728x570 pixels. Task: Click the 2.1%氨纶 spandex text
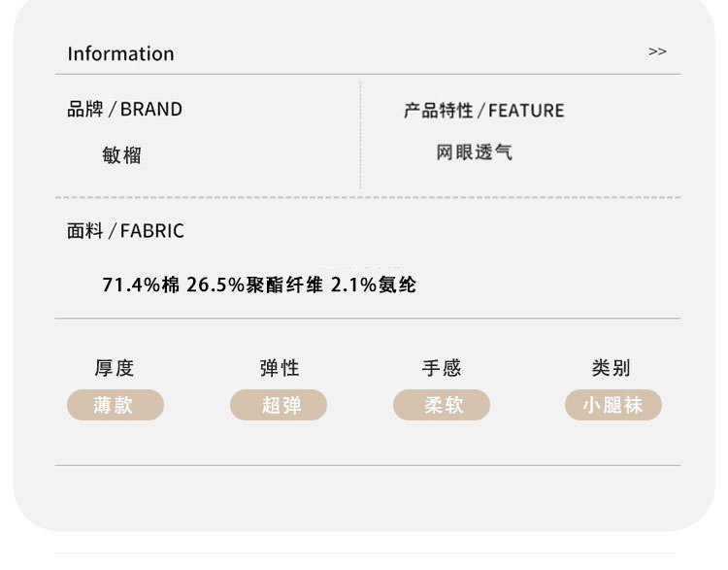[x=374, y=285]
